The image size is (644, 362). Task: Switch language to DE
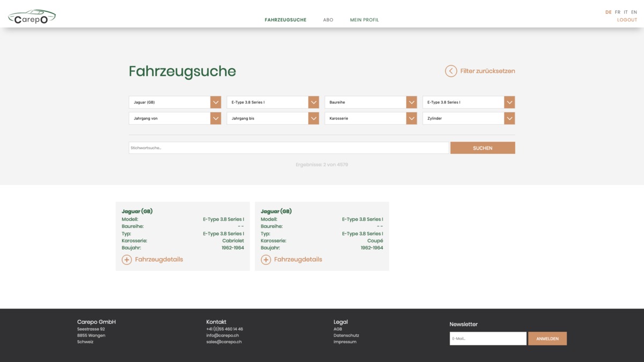click(x=608, y=12)
